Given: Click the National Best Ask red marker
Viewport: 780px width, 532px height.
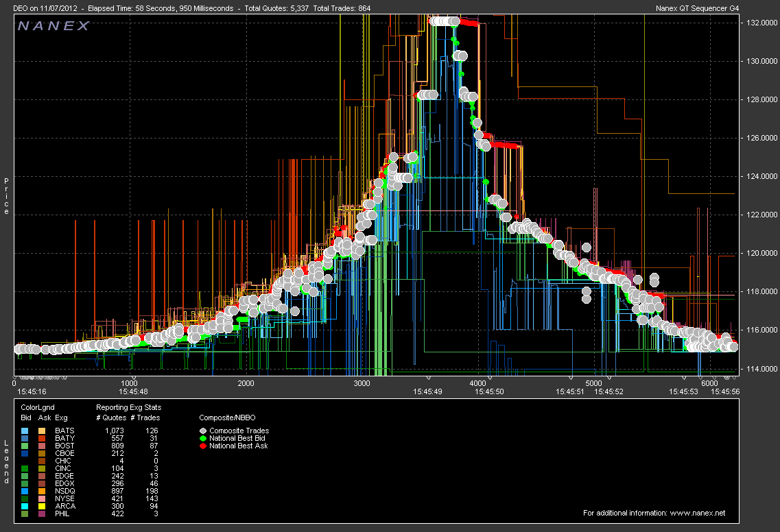Looking at the screenshot, I should tap(202, 446).
